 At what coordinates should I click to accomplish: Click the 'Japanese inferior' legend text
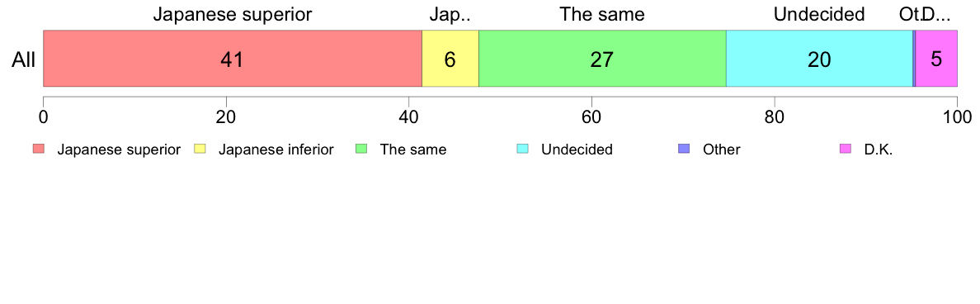click(x=276, y=150)
